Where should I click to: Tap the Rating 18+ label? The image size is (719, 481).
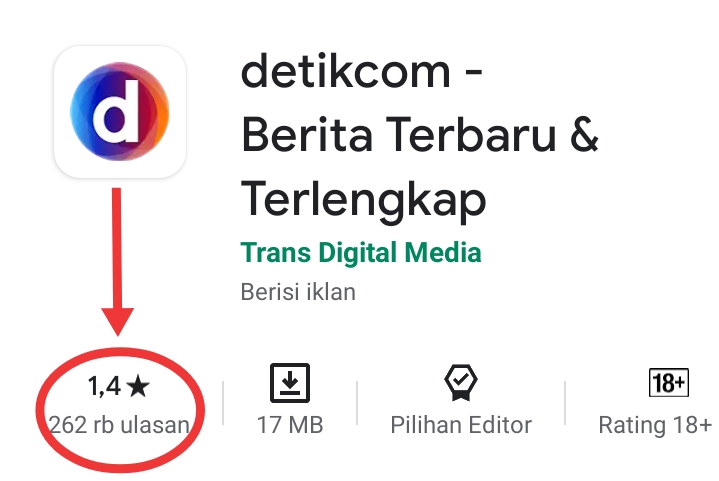tap(655, 425)
